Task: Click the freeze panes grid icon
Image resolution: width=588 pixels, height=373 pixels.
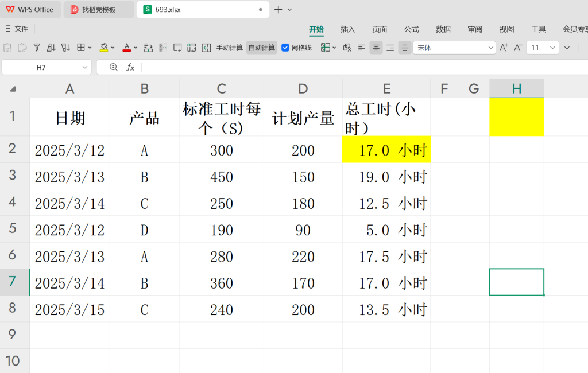Action: (x=325, y=48)
